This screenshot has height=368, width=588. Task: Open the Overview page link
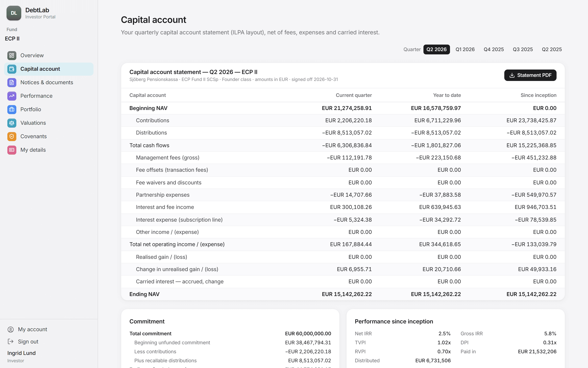tap(32, 55)
